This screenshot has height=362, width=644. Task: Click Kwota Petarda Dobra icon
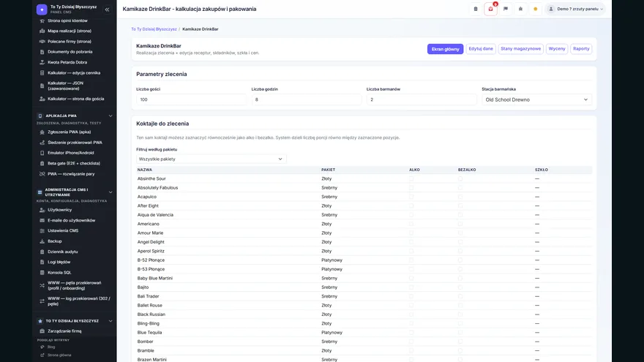pyautogui.click(x=42, y=62)
